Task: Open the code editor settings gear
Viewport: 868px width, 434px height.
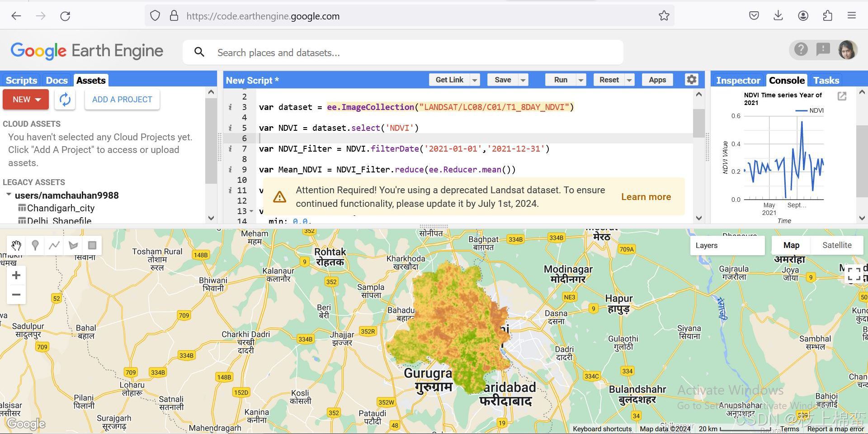Action: tap(691, 80)
